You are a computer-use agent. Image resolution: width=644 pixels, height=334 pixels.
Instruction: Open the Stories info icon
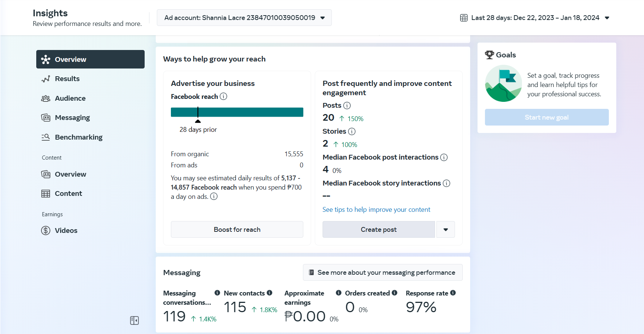pos(352,131)
